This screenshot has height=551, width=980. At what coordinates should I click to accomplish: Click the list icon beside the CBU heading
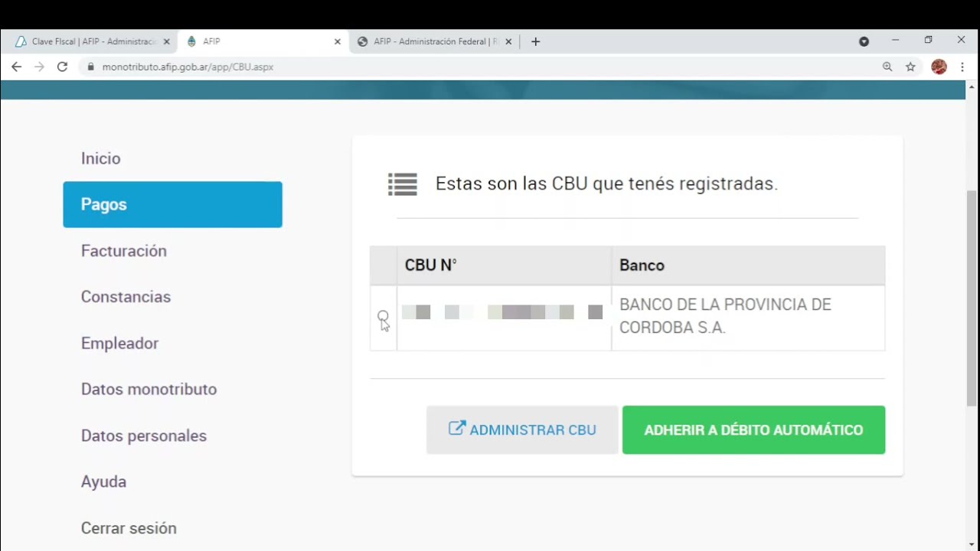point(403,184)
